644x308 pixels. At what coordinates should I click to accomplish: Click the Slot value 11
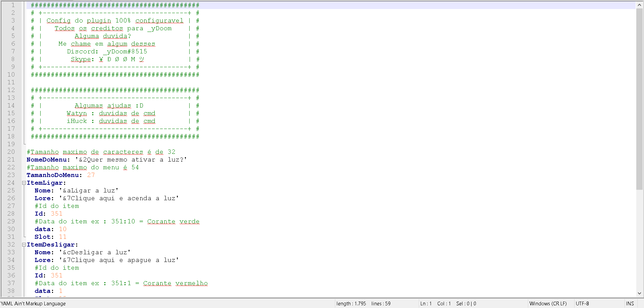pyautogui.click(x=62, y=237)
